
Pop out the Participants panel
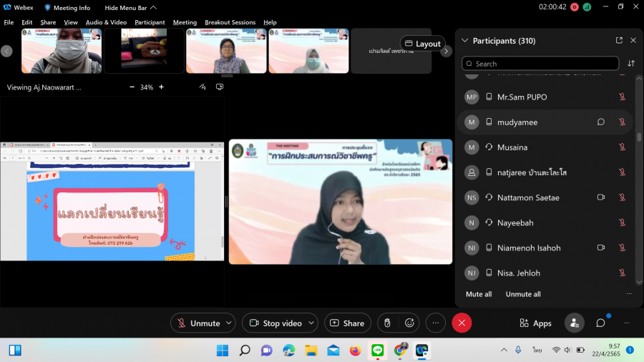(619, 41)
